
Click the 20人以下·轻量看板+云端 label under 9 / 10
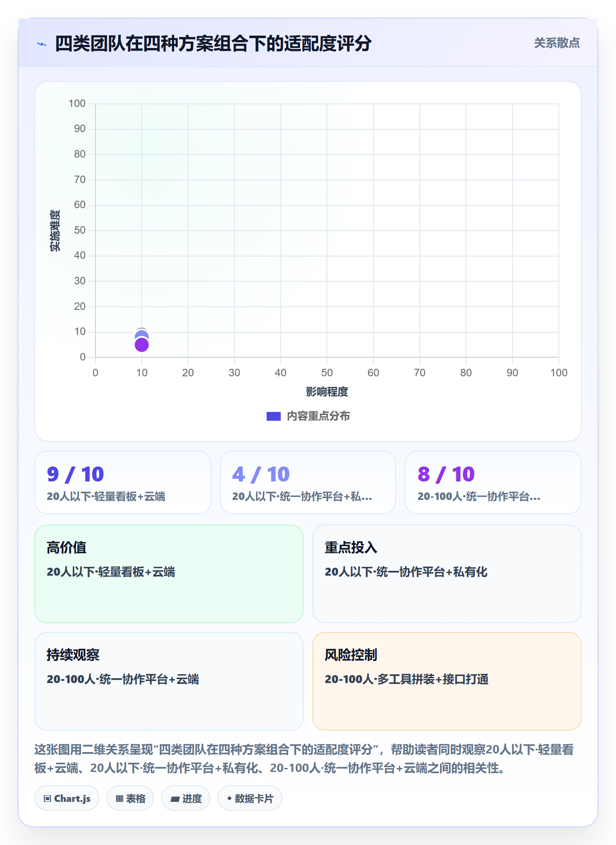(106, 496)
